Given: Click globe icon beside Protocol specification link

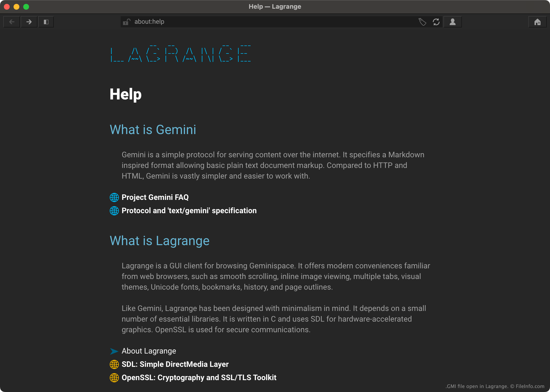Looking at the screenshot, I should (114, 211).
